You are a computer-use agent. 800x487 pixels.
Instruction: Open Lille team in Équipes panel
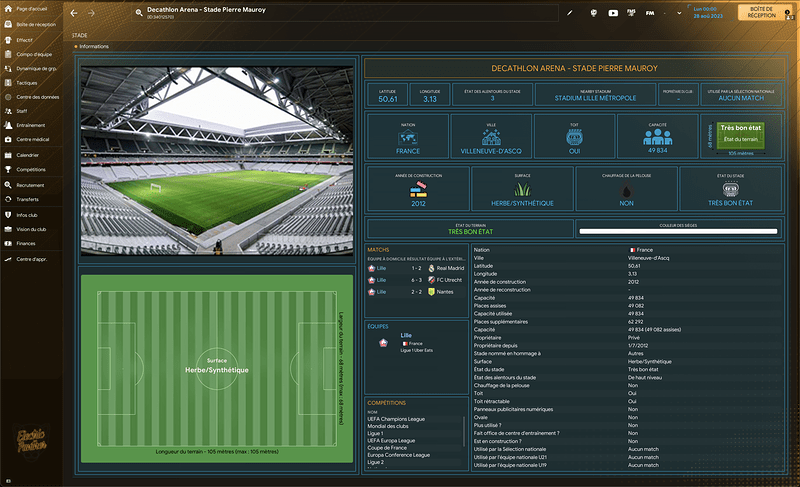pos(406,335)
